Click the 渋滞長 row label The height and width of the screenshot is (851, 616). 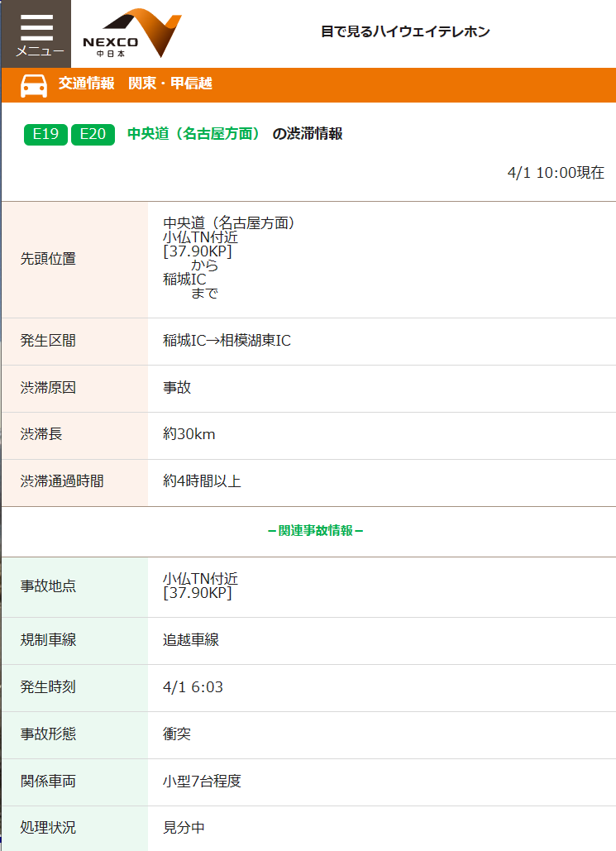41,434
